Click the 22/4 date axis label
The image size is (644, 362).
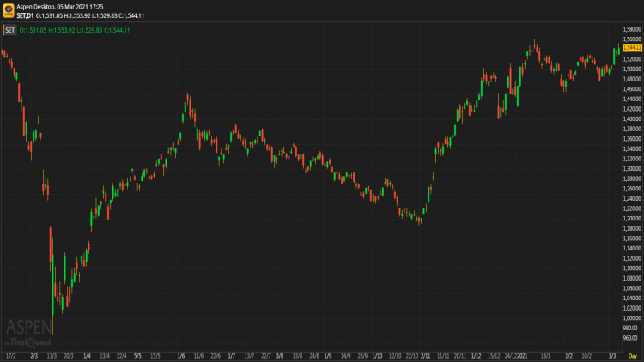coord(122,356)
